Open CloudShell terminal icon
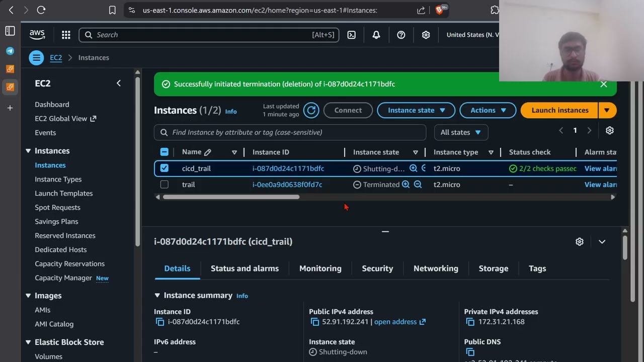Viewport: 644px width, 362px height. coord(352,35)
